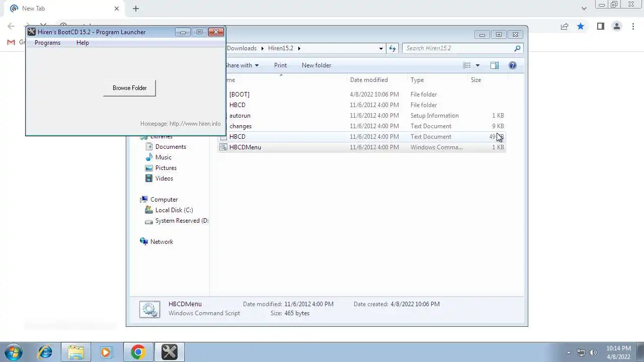644x362 pixels.
Task: Click the HBCDMenu file gear icon
Action: [223, 147]
